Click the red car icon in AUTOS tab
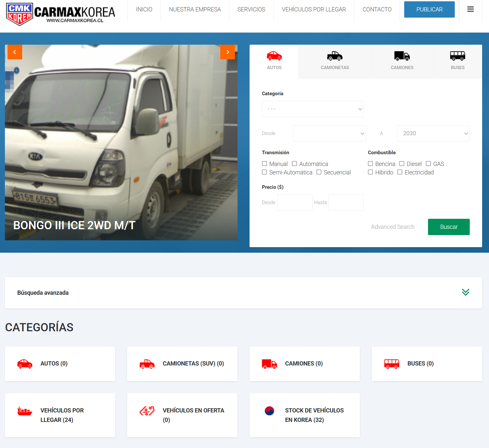 [274, 56]
